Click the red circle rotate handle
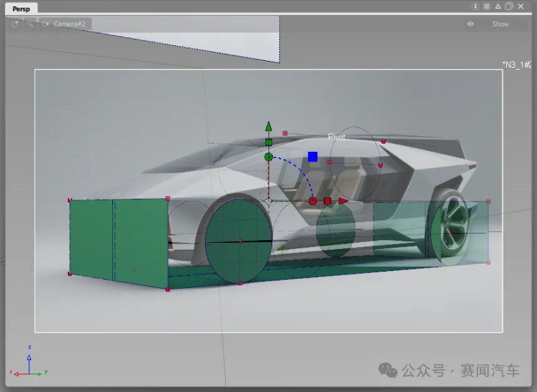This screenshot has height=392, width=537. 313,201
